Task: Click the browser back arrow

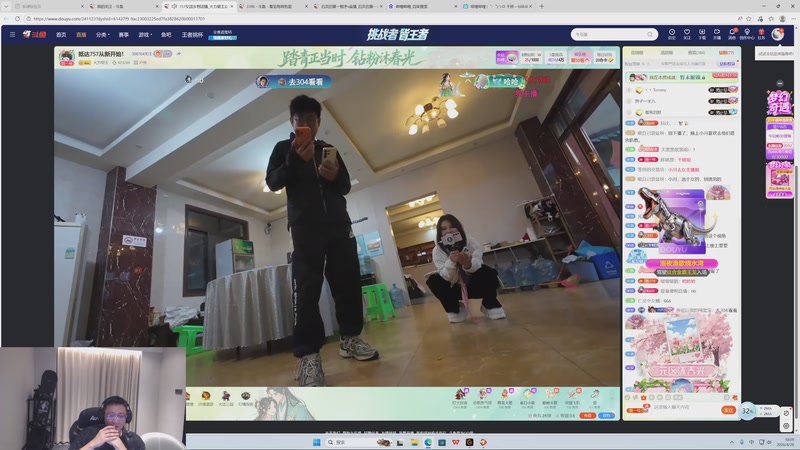Action: pos(6,18)
